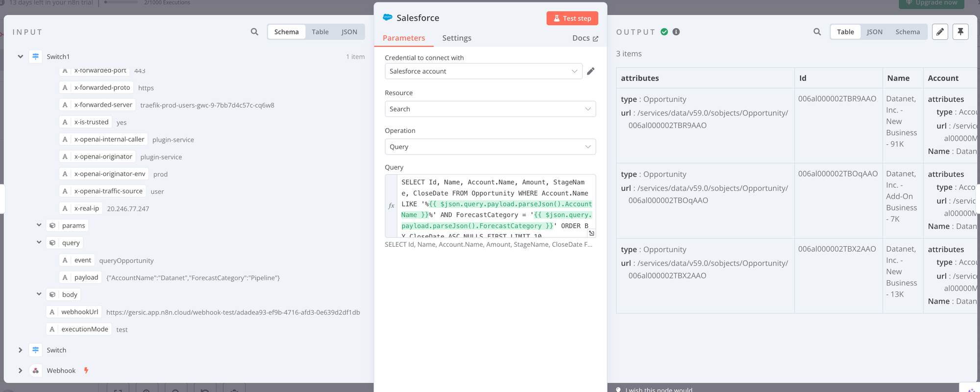Open the Parameters tab
980x392 pixels.
404,38
